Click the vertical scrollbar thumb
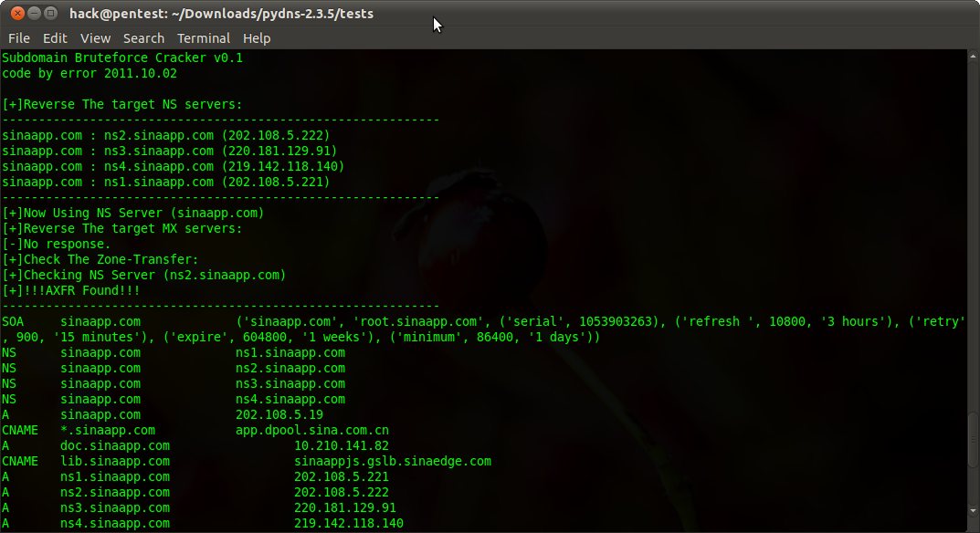Viewport: 980px width, 533px height. point(973,440)
